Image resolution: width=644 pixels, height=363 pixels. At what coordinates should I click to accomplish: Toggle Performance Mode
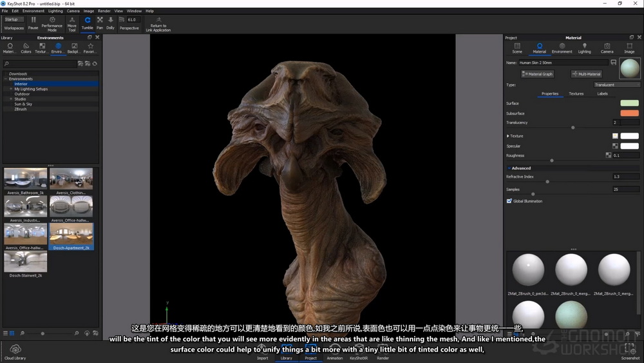coord(52,24)
